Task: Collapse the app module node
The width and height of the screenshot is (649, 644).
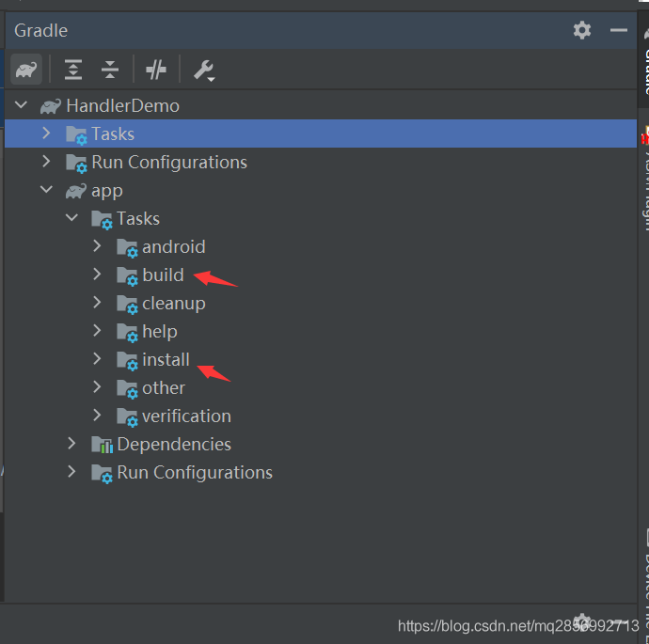Action: [x=46, y=190]
